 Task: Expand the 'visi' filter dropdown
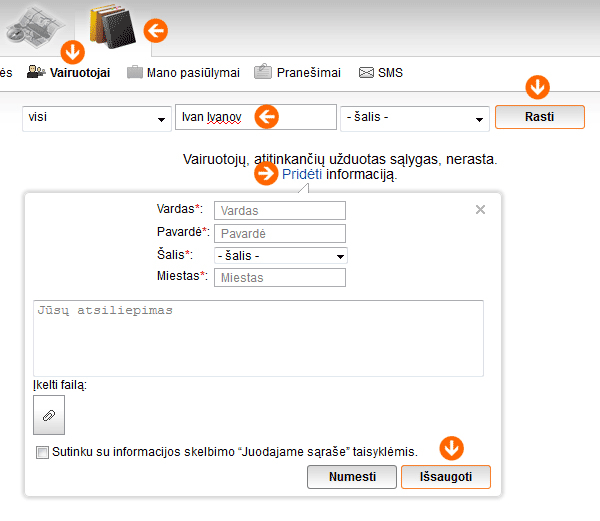[97, 119]
